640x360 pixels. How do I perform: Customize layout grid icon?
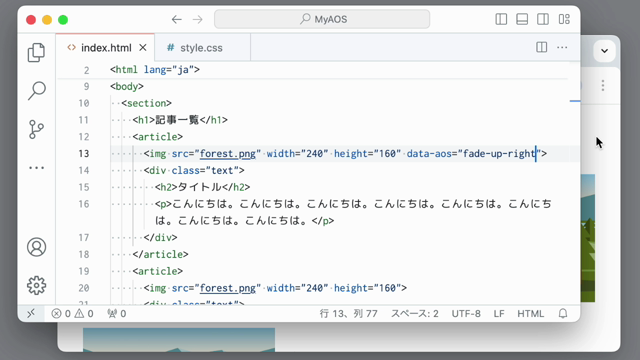(x=564, y=19)
